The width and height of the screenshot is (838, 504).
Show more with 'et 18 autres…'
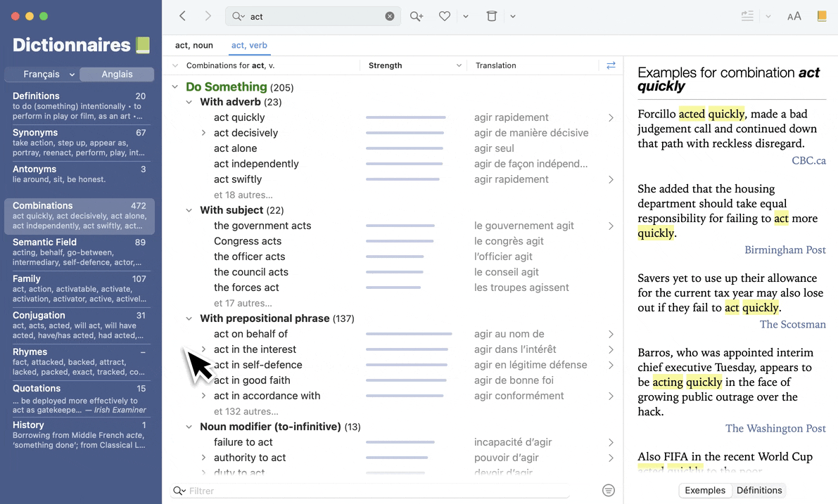point(243,195)
